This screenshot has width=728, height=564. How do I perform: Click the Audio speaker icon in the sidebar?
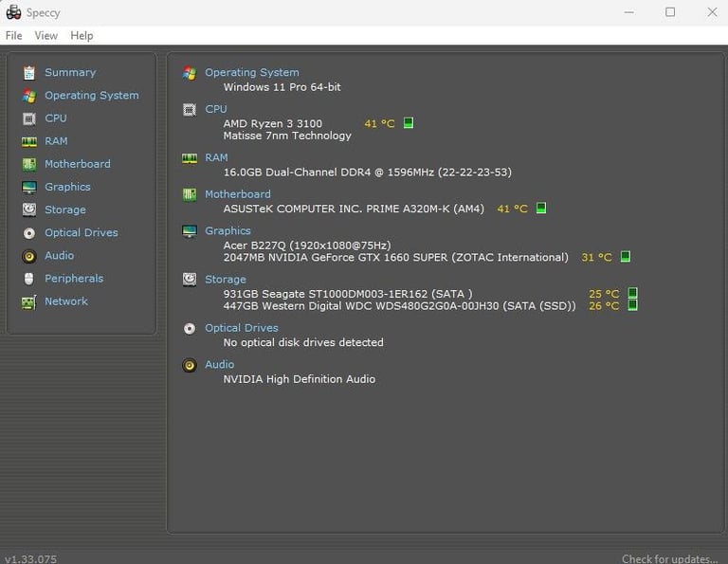tap(29, 256)
